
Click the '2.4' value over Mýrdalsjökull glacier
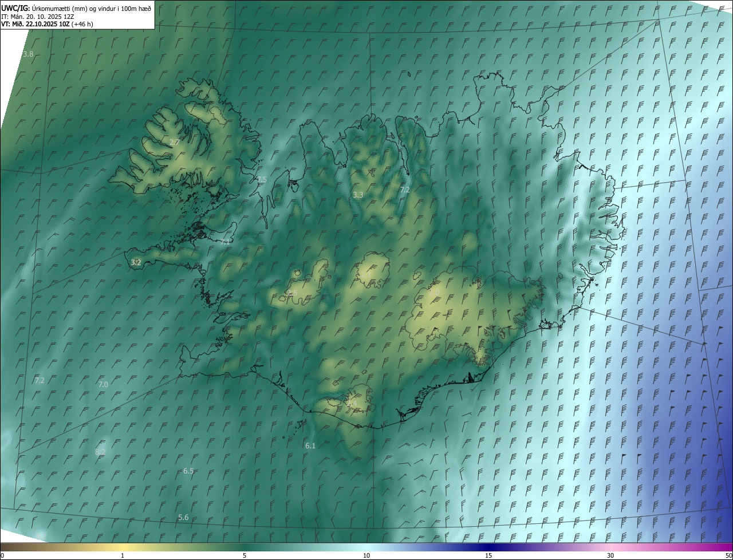[x=352, y=403]
